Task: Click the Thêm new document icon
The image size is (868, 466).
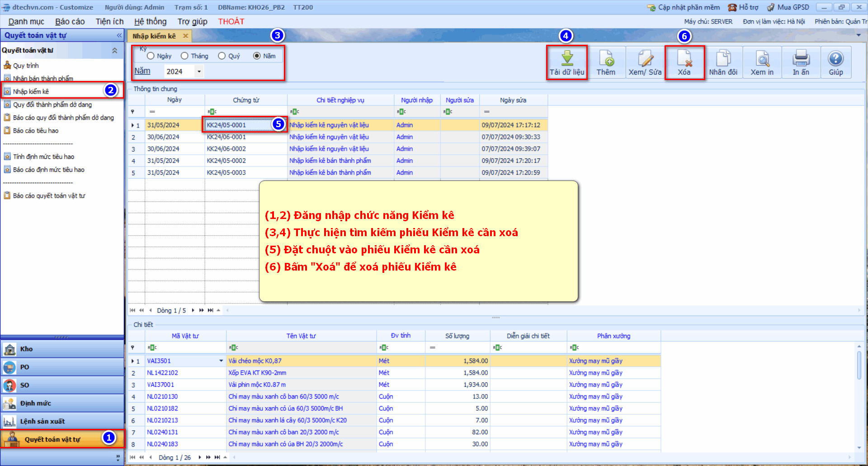Action: pyautogui.click(x=606, y=59)
